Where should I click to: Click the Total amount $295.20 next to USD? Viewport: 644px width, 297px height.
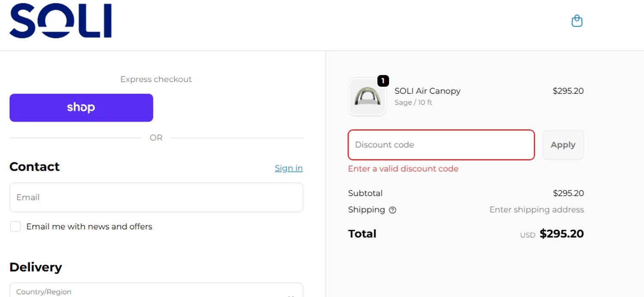click(562, 234)
